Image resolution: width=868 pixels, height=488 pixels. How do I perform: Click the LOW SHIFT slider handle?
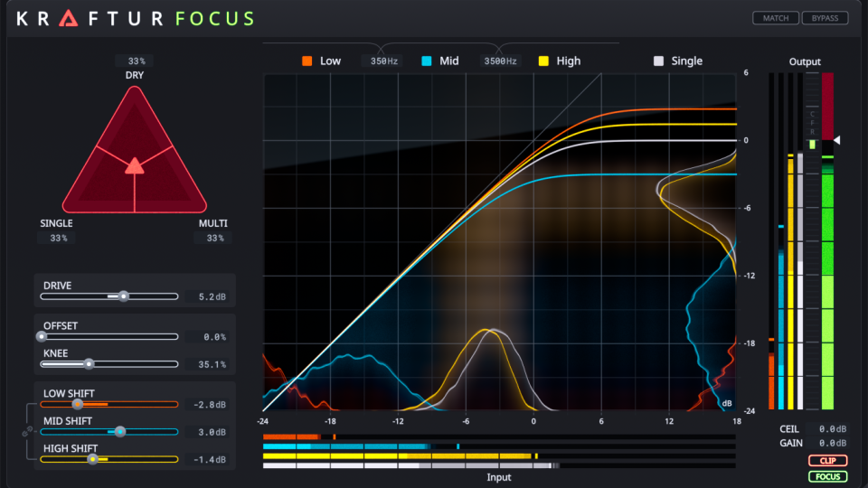coord(77,405)
